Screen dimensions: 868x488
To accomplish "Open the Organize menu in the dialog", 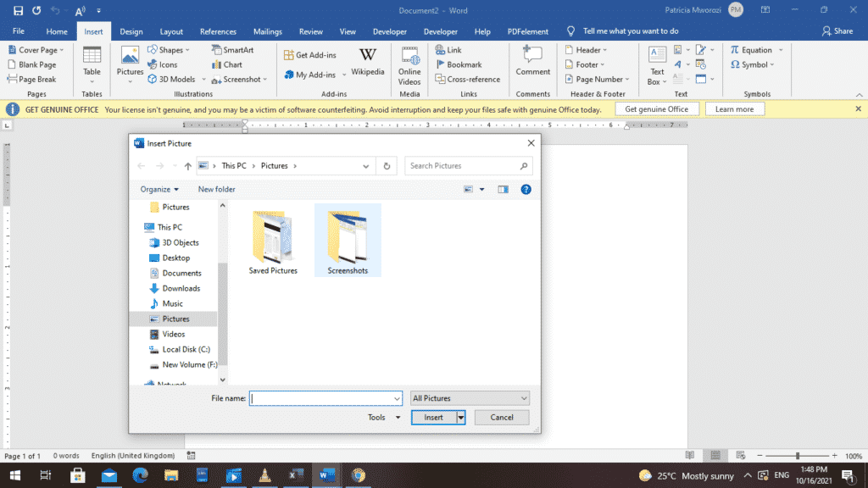I will coord(159,189).
